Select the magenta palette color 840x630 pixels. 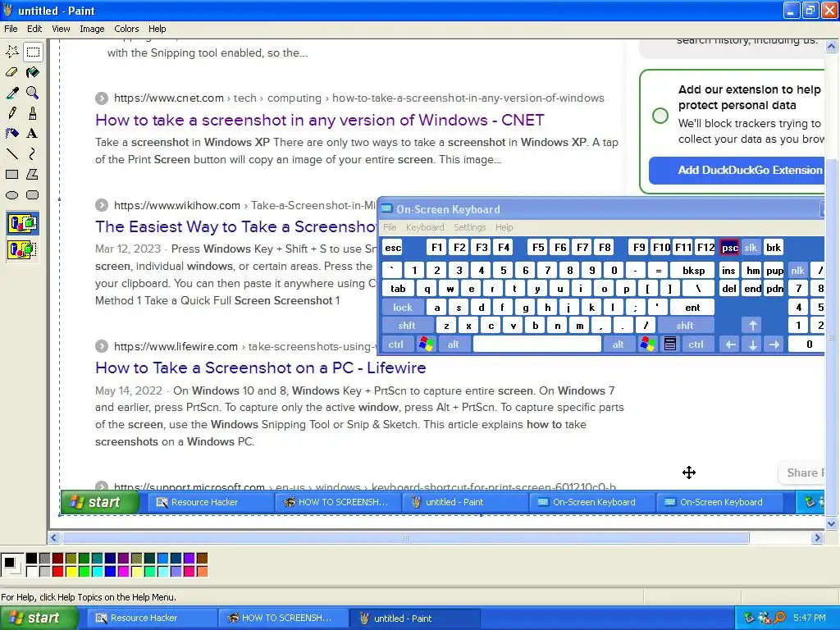(123, 572)
